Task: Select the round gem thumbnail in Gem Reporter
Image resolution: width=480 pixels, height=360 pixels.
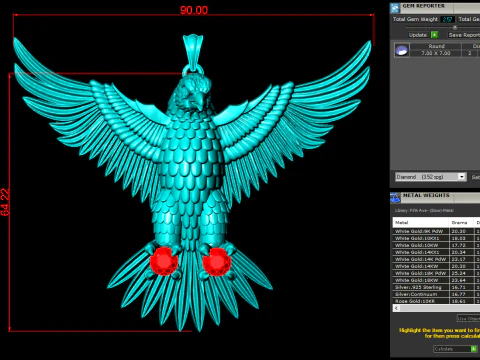Action: [402, 50]
